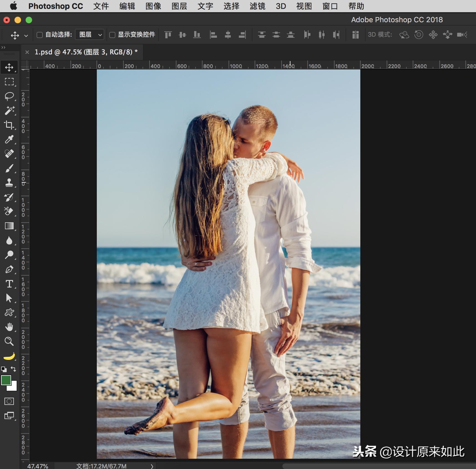This screenshot has height=469, width=476.
Task: Open the 图像 menu
Action: click(153, 6)
